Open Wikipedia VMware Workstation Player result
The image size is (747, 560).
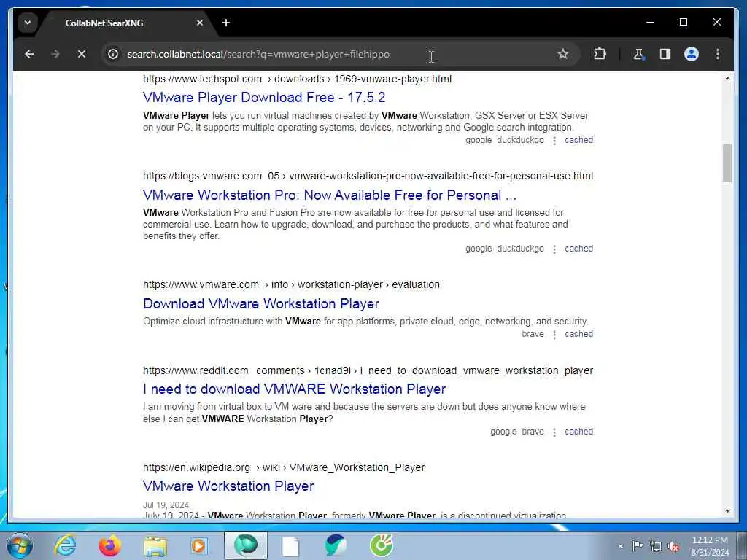pyautogui.click(x=228, y=486)
